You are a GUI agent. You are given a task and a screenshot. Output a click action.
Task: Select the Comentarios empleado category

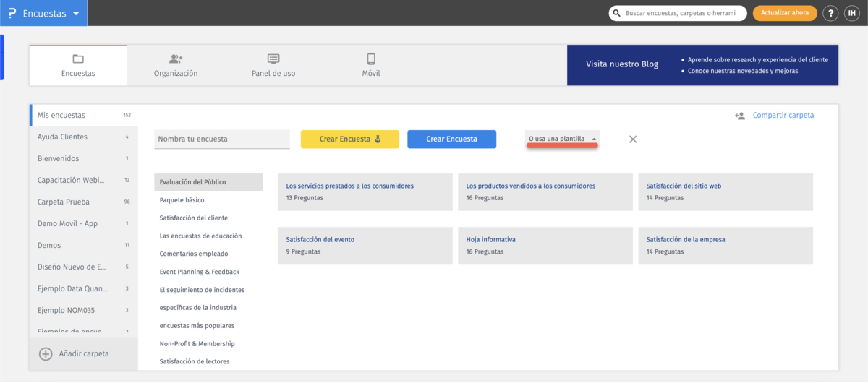point(208,254)
